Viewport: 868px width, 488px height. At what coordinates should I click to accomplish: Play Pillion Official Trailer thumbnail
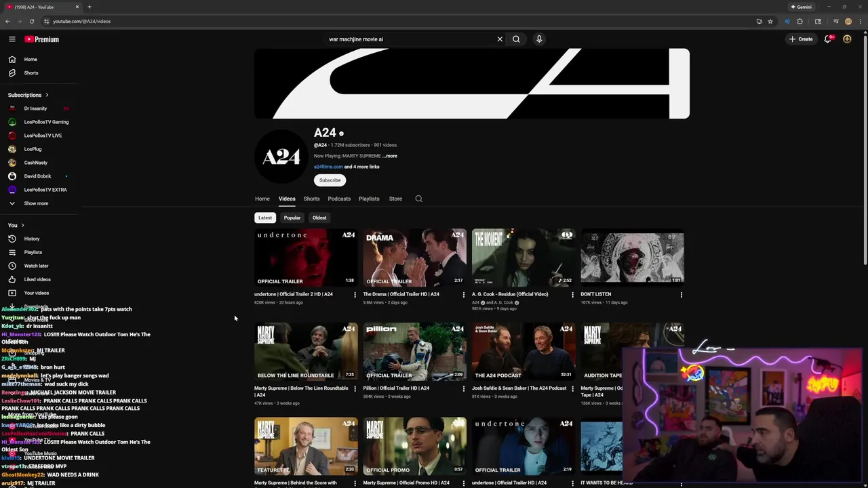click(x=415, y=352)
